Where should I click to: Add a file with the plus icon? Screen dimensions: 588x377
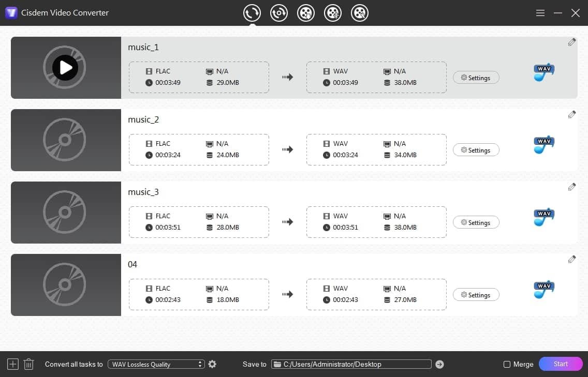[13, 364]
